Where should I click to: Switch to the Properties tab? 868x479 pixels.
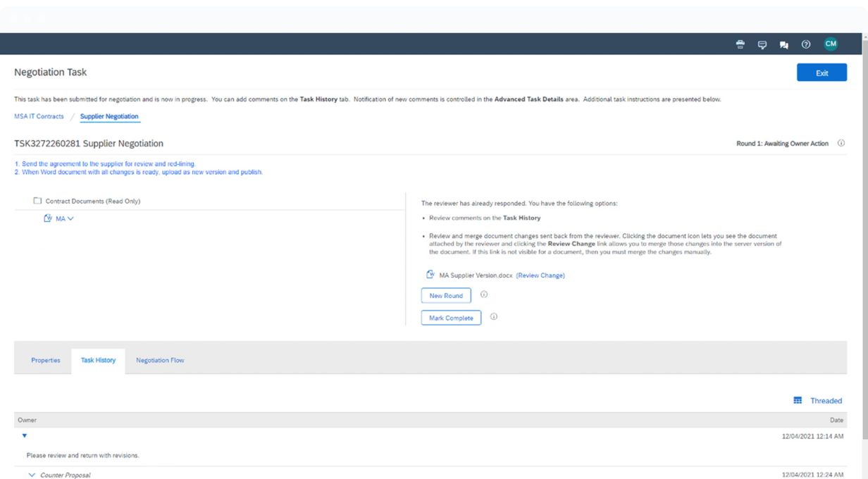[46, 360]
